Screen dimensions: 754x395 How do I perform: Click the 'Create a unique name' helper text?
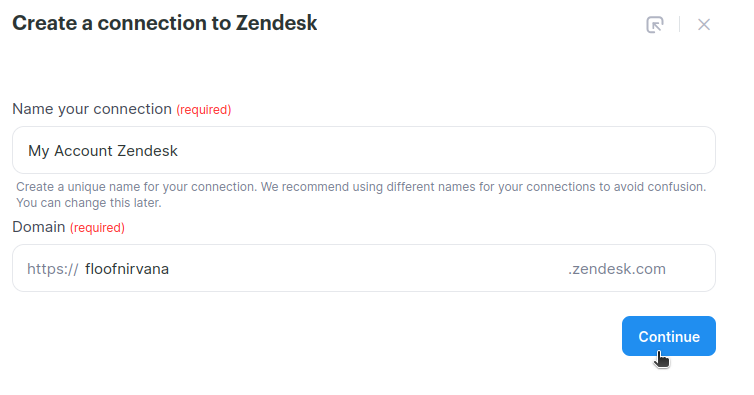361,187
